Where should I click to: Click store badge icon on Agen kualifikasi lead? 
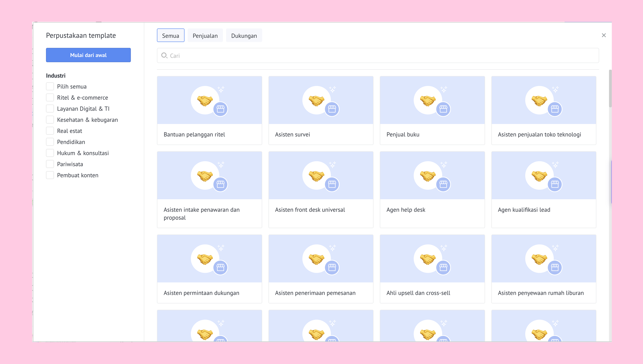(555, 185)
